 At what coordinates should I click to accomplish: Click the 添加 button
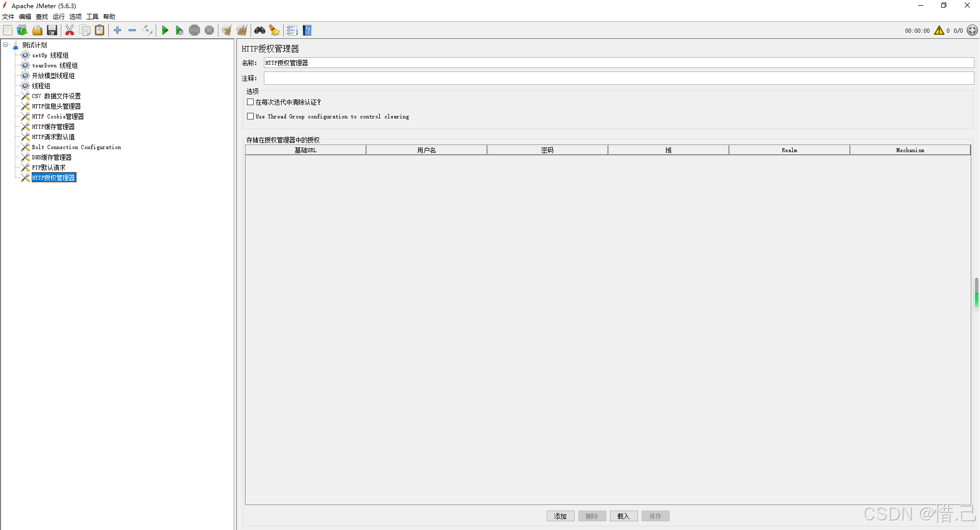pyautogui.click(x=560, y=516)
